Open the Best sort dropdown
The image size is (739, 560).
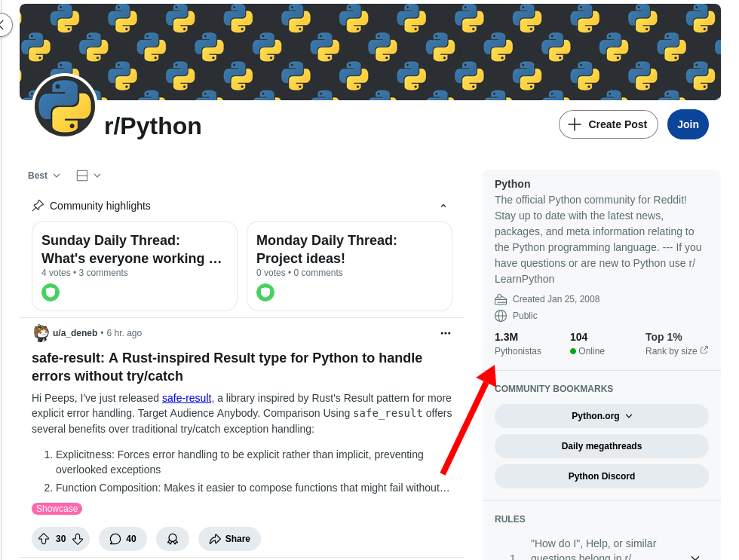43,175
